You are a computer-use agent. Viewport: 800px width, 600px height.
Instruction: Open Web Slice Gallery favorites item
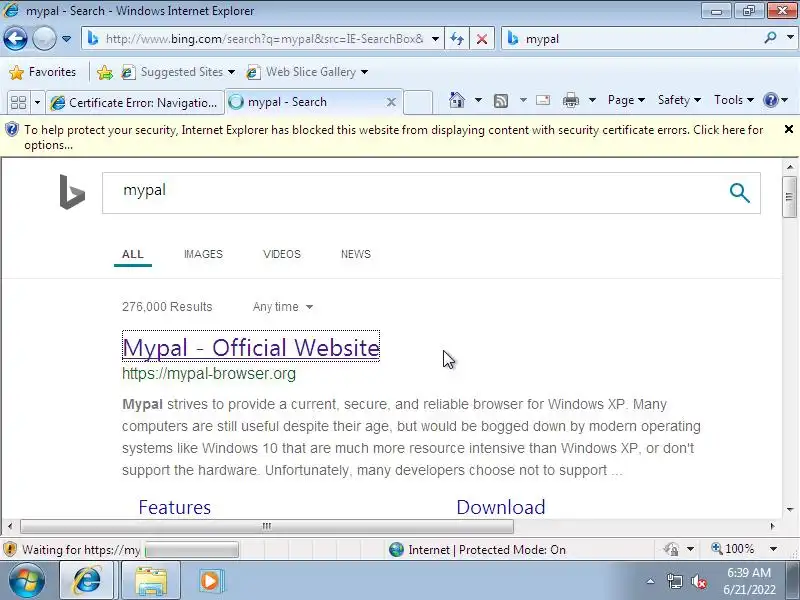click(307, 72)
